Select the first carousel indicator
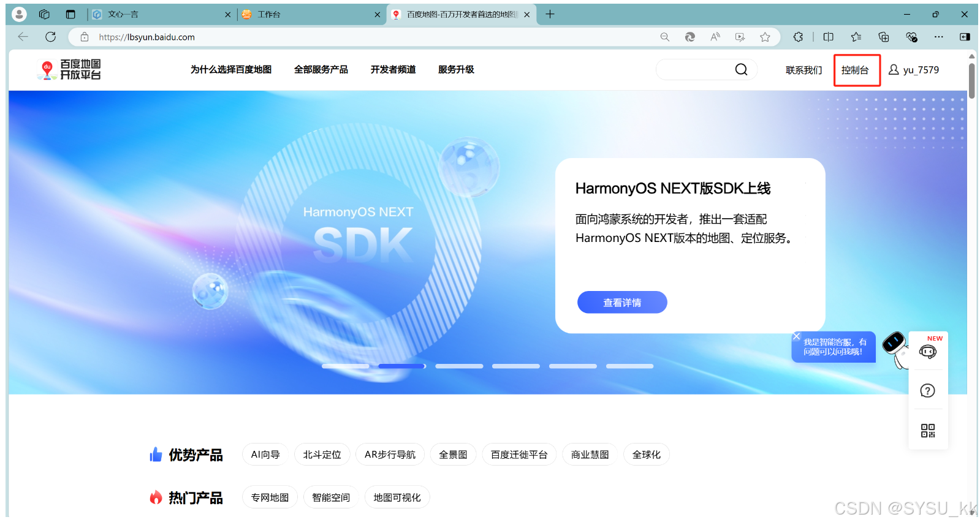980x525 pixels. 346,366
